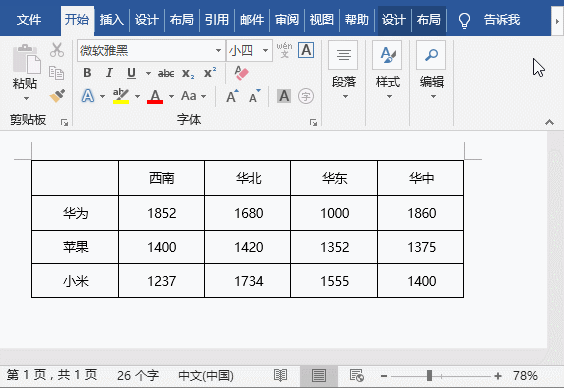The height and width of the screenshot is (388, 564).
Task: Open the font size dropdown
Action: pyautogui.click(x=265, y=50)
